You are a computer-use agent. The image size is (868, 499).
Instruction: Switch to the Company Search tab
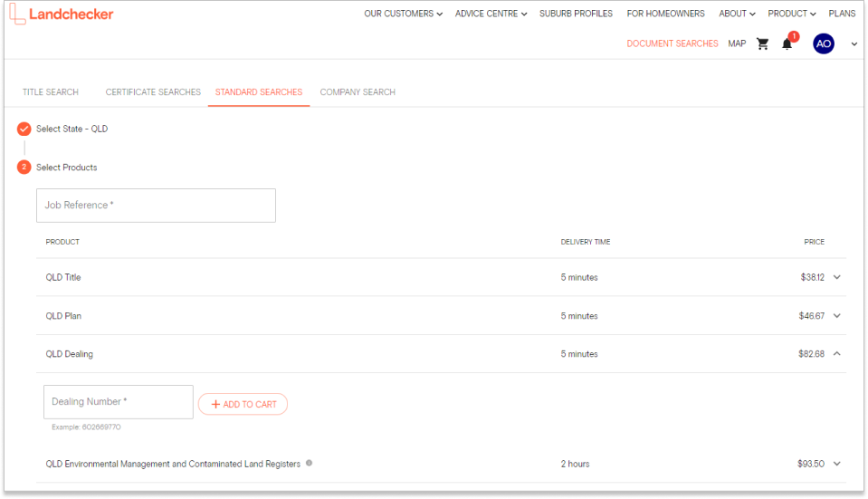point(358,92)
